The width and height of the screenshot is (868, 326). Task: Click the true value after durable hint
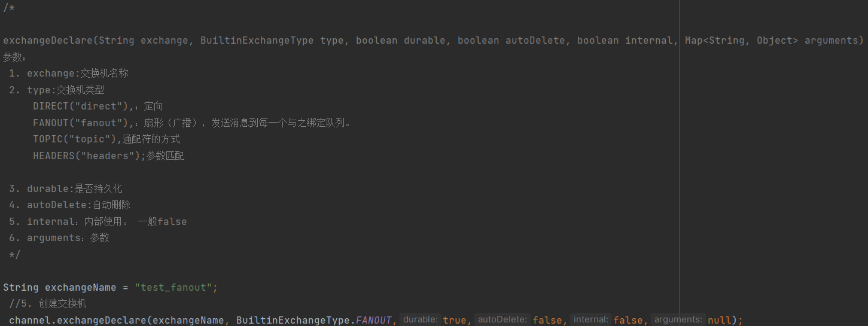pyautogui.click(x=454, y=320)
